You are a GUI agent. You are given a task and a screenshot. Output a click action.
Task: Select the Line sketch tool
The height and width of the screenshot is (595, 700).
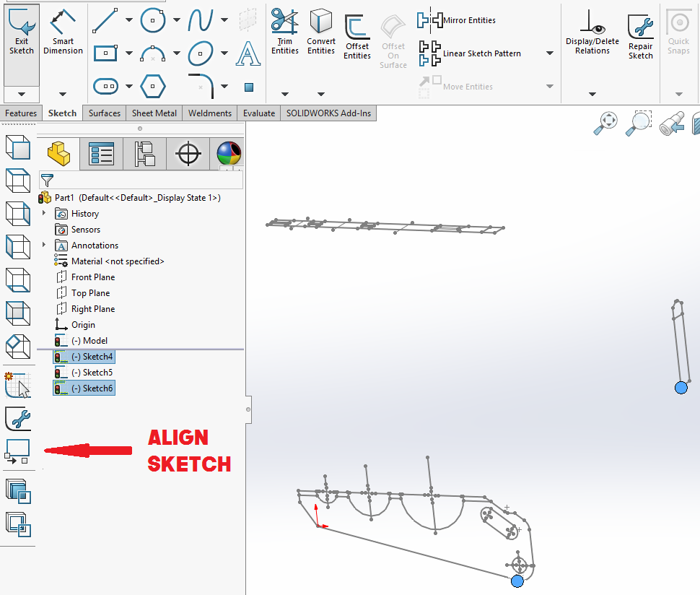click(x=105, y=20)
